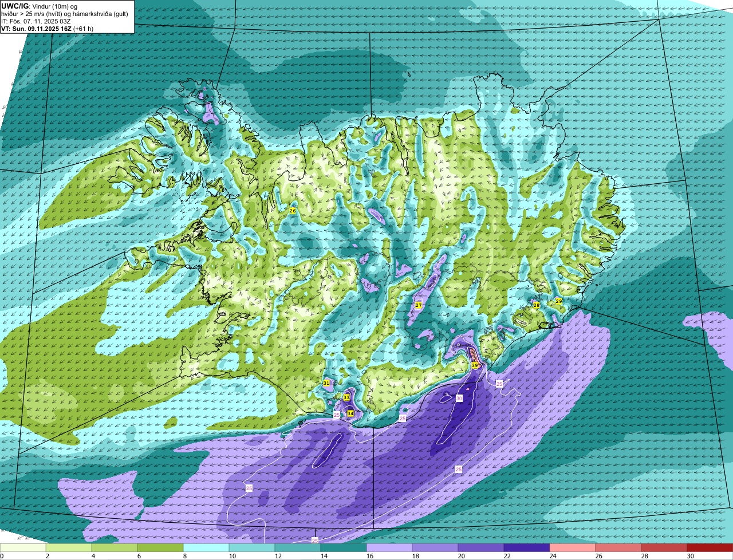Click the yellow 27 peak gust marker
The width and height of the screenshot is (733, 560).
pos(419,305)
